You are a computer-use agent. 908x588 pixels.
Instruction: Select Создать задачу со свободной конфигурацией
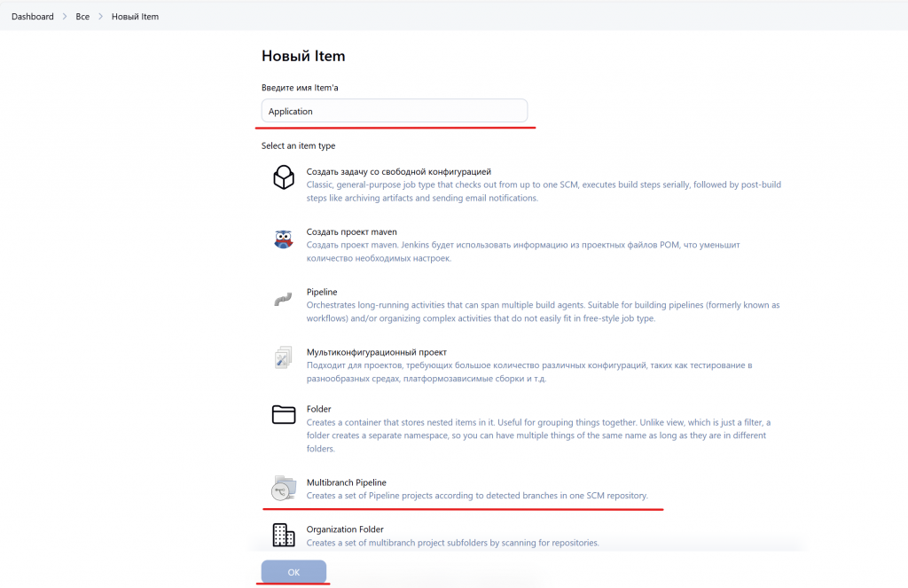pyautogui.click(x=398, y=171)
